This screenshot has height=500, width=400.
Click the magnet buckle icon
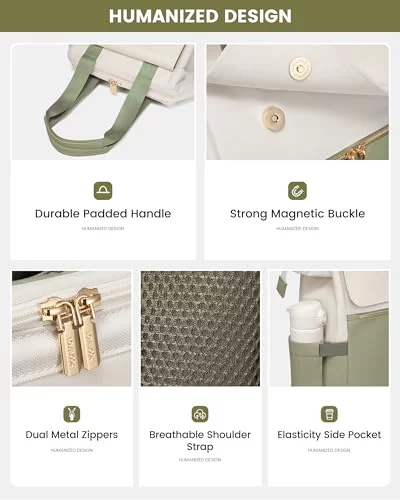coord(297,191)
